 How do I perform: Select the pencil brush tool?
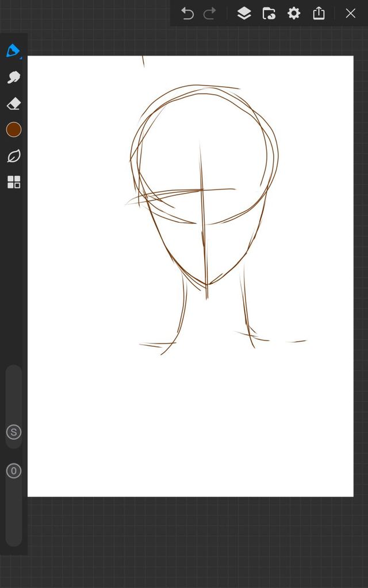click(x=13, y=51)
